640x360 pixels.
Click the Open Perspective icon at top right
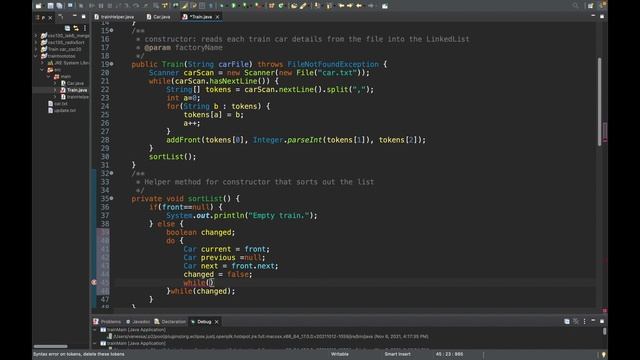point(591,6)
